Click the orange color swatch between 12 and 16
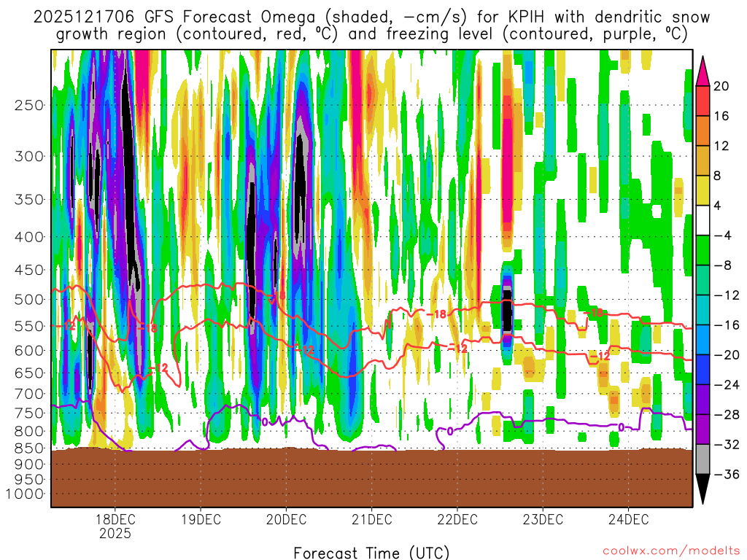This screenshot has width=747, height=560. [x=703, y=131]
